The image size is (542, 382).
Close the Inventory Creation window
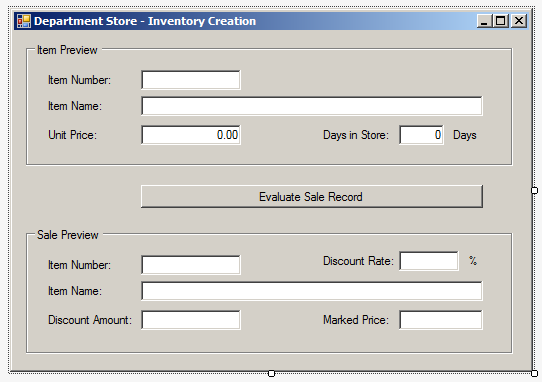pos(519,21)
